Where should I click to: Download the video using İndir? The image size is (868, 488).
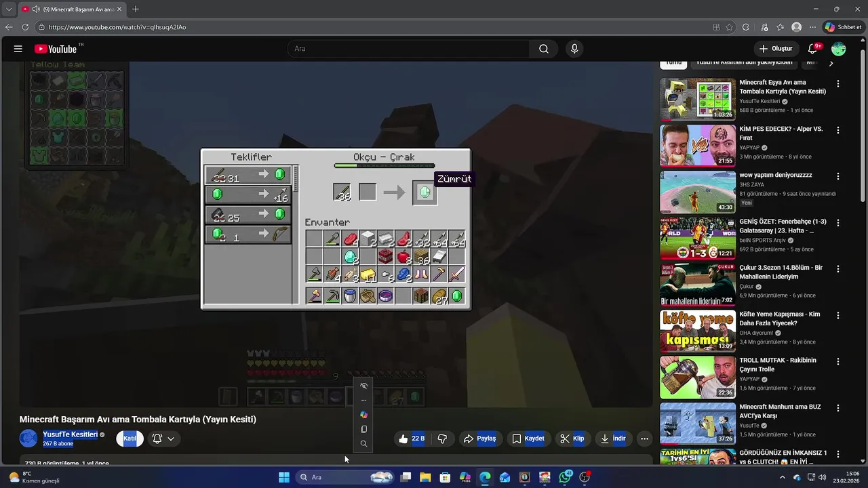(613, 439)
